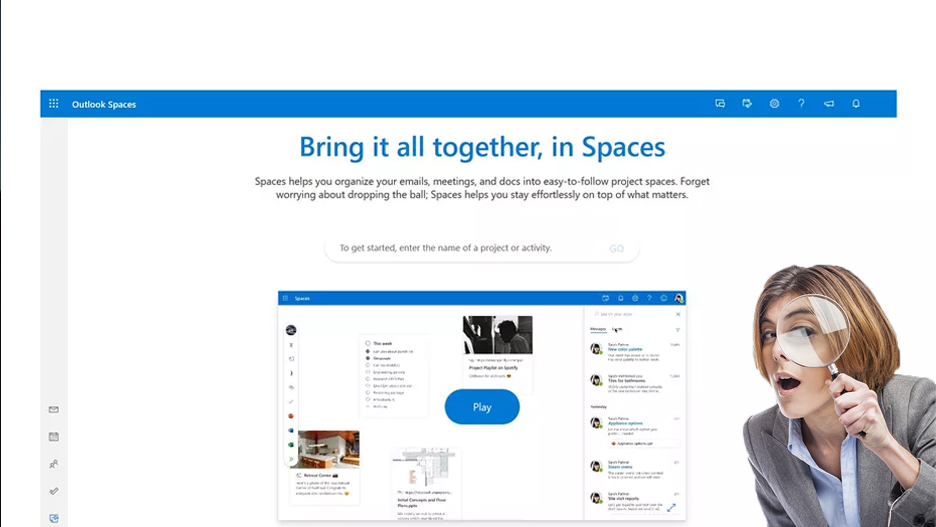
Task: Open Settings gear in Outlook header
Action: tap(774, 104)
